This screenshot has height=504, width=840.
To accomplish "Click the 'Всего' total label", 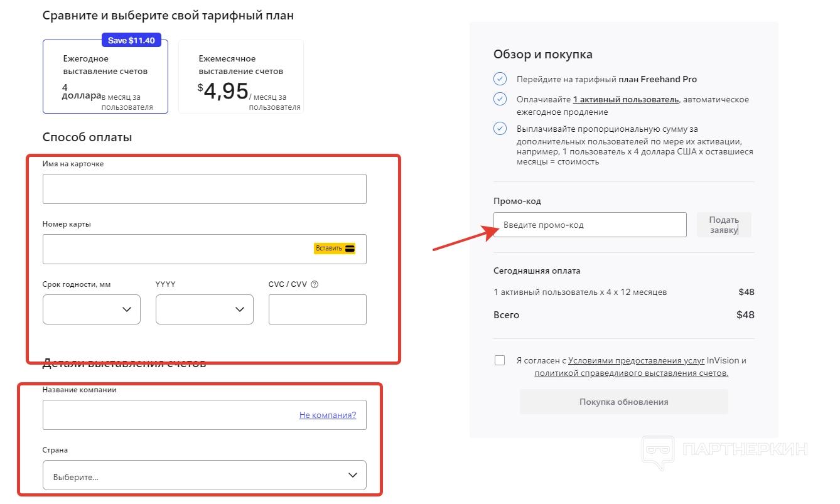I will (507, 314).
